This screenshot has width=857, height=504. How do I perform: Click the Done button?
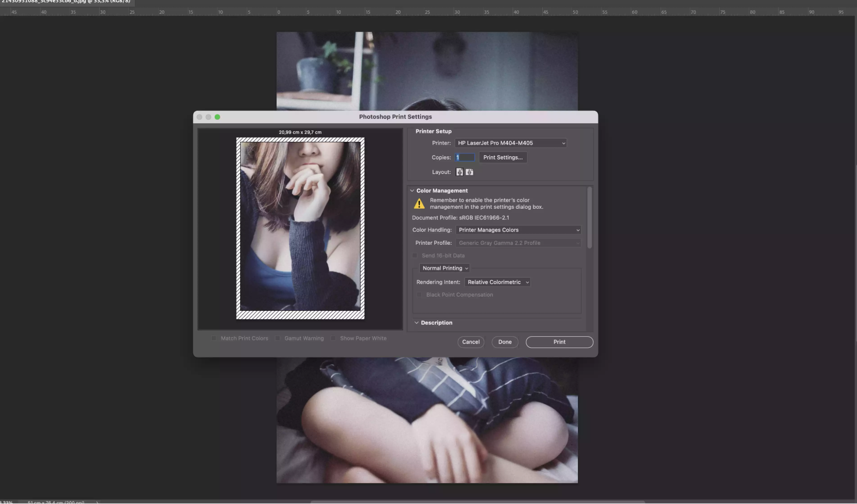(x=505, y=342)
